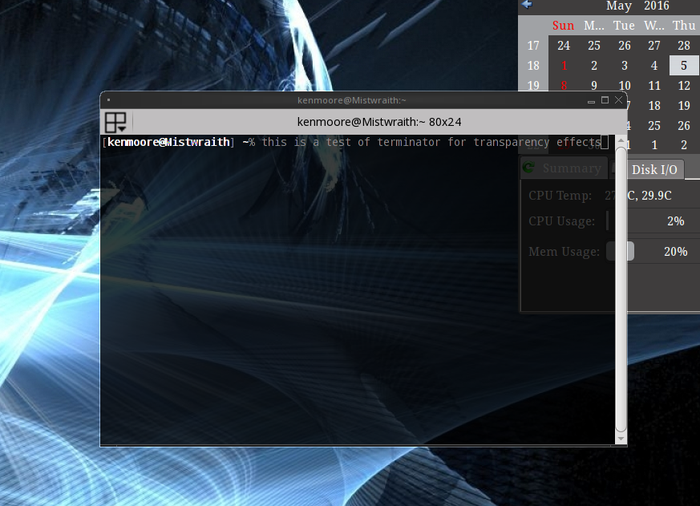The width and height of the screenshot is (700, 506).
Task: Click the '2%' CPU usage value
Action: point(675,221)
